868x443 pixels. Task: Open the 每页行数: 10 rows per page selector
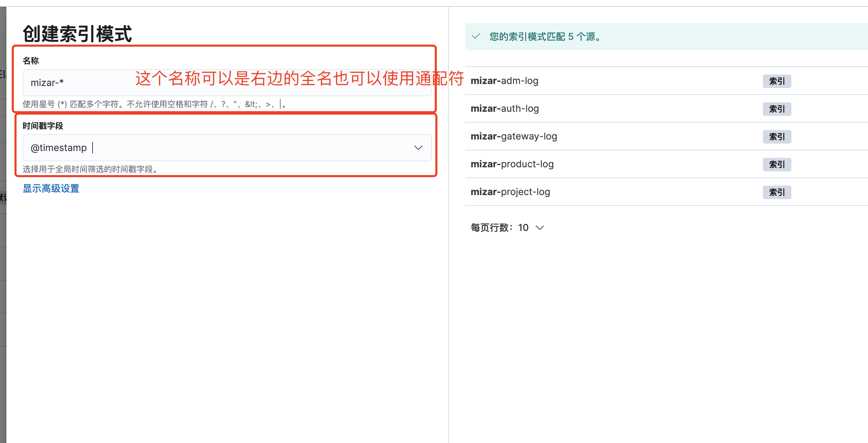507,228
